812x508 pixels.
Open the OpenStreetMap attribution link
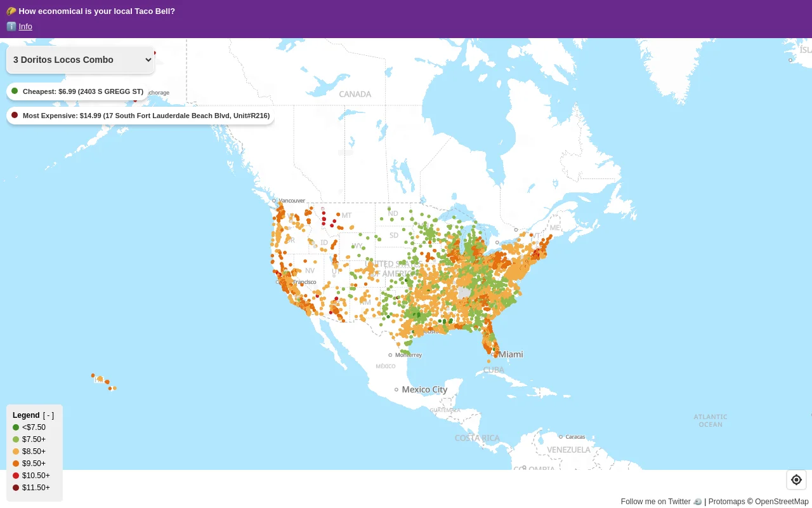click(x=782, y=502)
